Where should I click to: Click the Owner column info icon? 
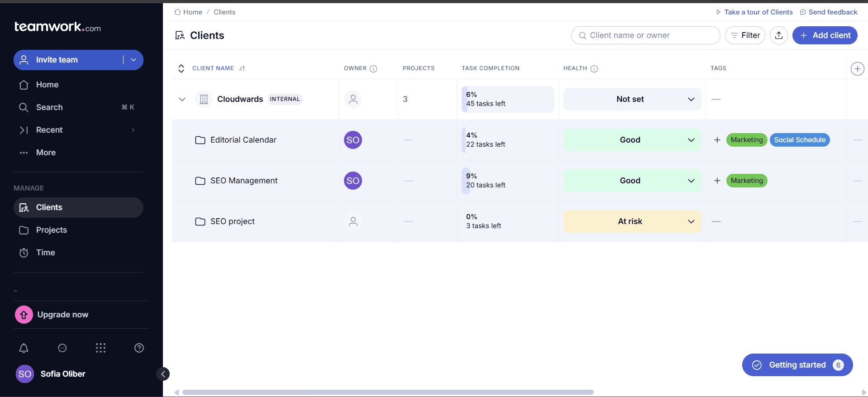point(373,69)
